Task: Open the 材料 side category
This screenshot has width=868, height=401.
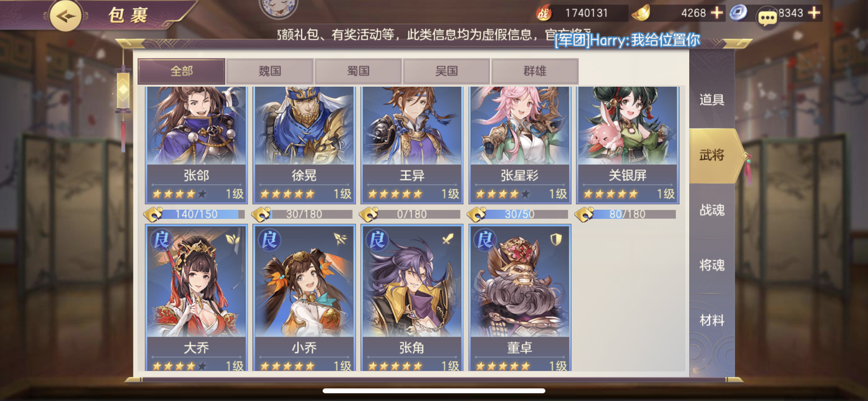Action: point(712,320)
